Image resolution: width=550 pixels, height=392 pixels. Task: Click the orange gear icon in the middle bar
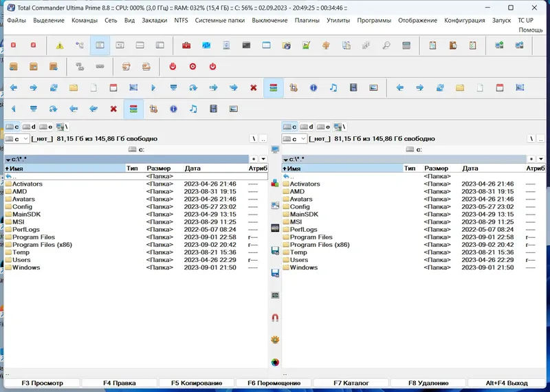[276, 340]
